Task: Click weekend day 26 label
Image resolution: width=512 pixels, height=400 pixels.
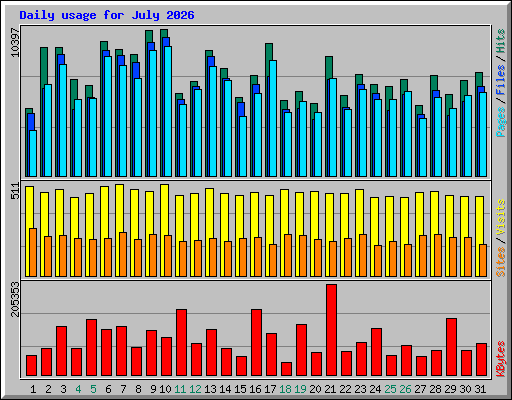Action: (405, 389)
